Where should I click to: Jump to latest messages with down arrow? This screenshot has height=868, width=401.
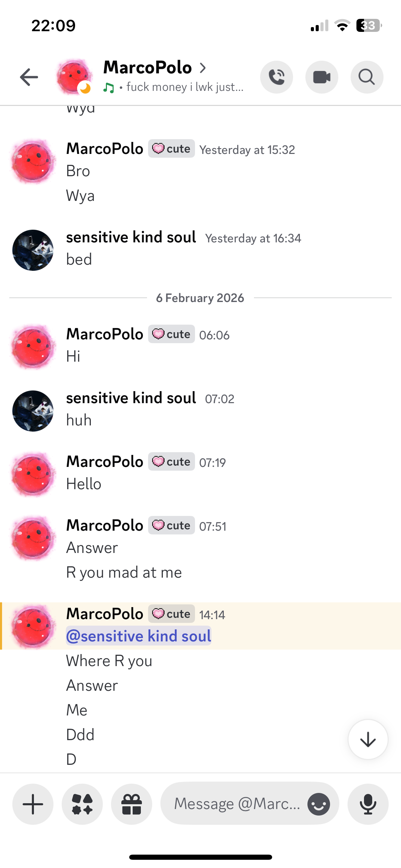click(368, 739)
